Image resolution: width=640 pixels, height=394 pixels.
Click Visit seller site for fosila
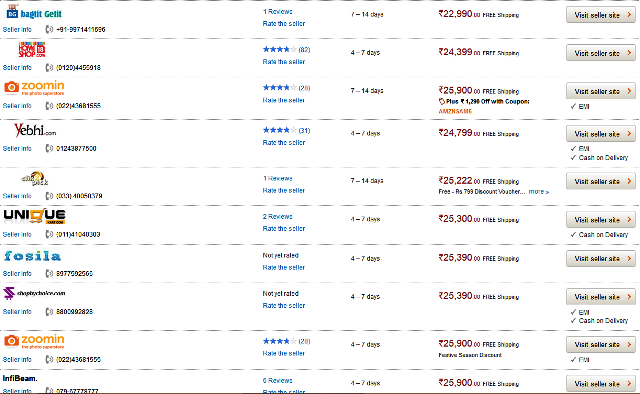[600, 258]
